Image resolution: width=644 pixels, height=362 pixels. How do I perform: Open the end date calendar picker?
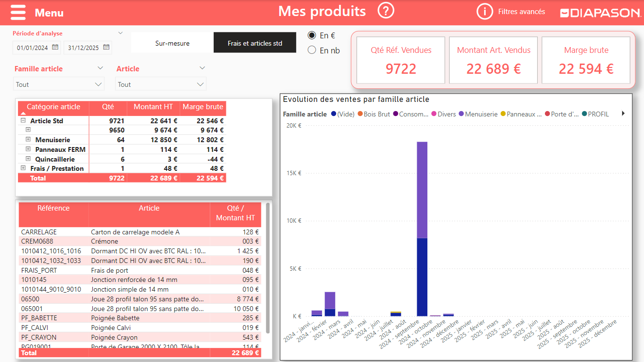(106, 48)
